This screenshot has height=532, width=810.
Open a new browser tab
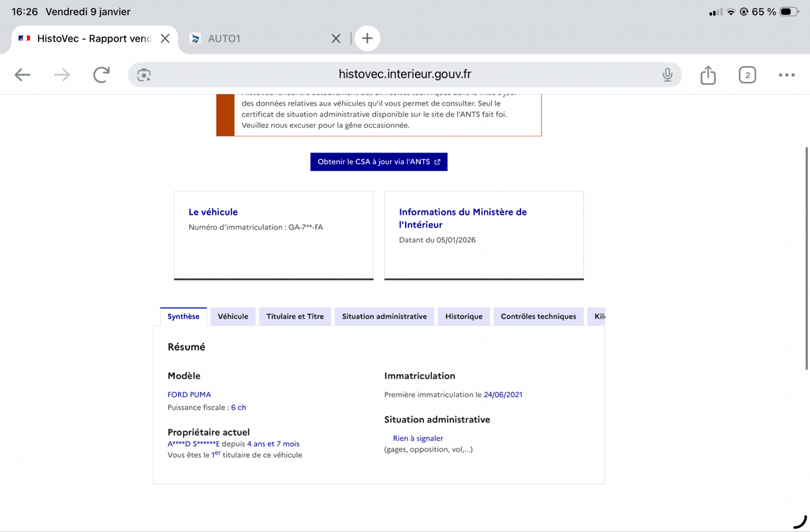(367, 38)
